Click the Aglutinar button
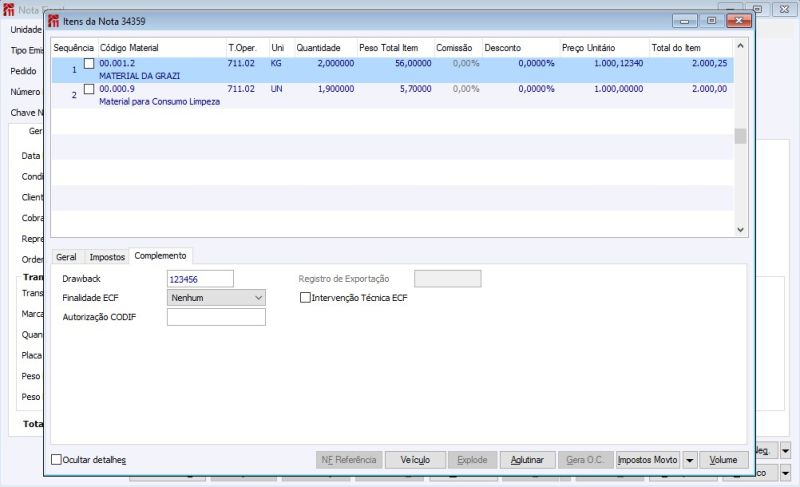The image size is (800, 487). coord(527,459)
